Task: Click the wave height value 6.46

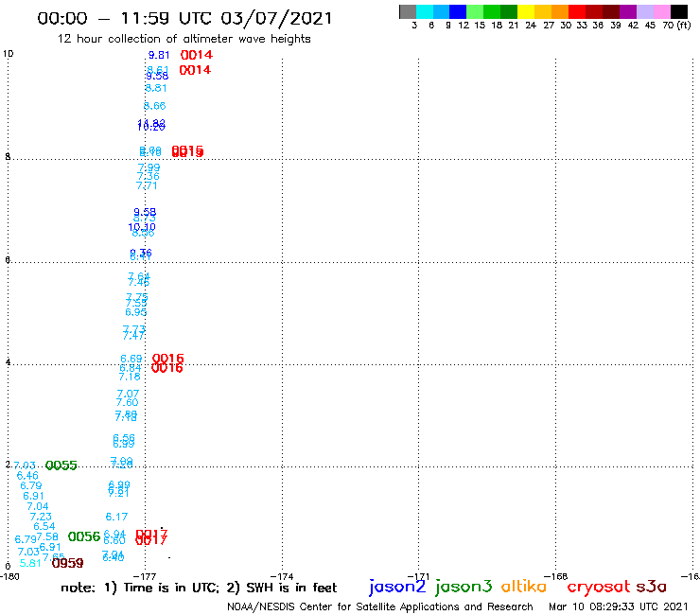Action: tap(27, 476)
